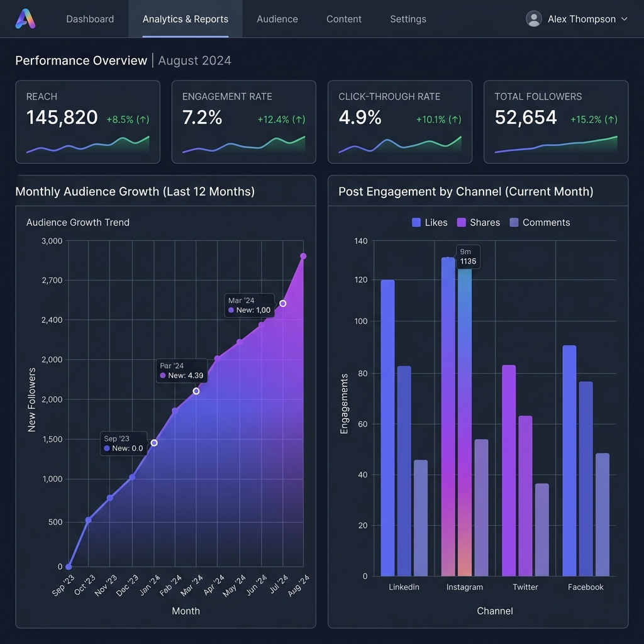Click the Facebook Likes bar
Screen dimensions: 644x644
569,460
